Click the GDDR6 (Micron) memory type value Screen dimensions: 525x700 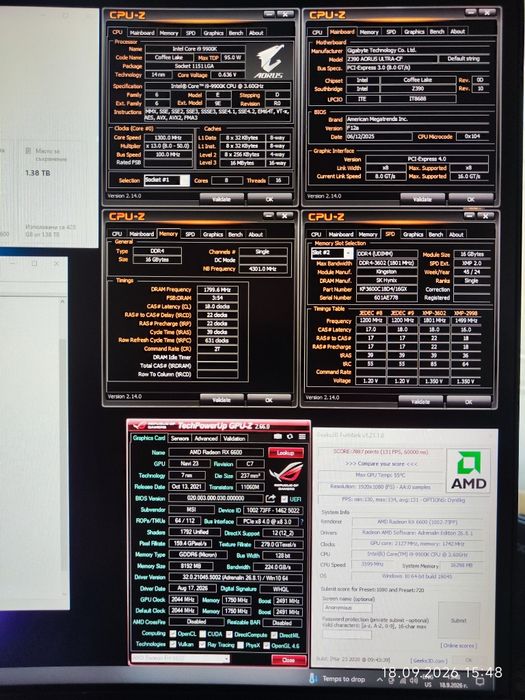(197, 554)
